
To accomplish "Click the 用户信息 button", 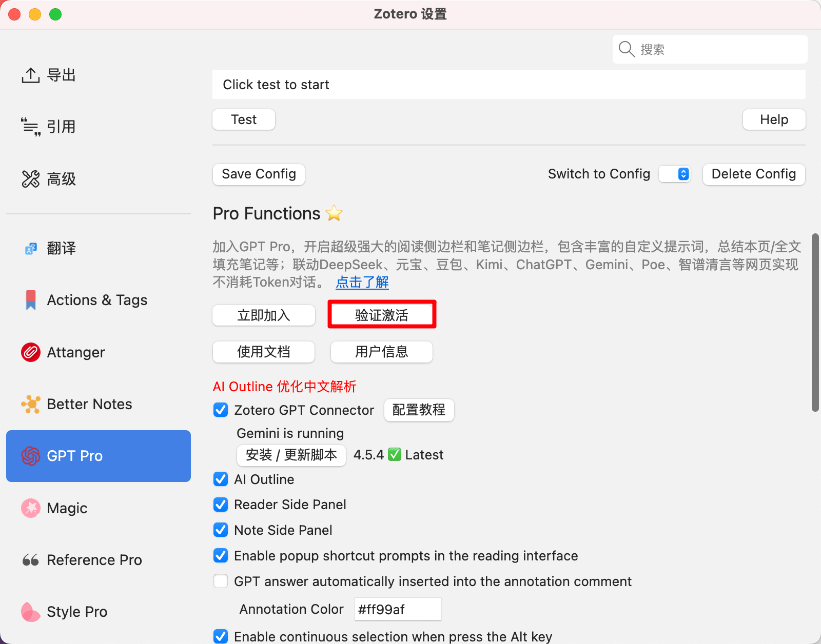I will 382,352.
